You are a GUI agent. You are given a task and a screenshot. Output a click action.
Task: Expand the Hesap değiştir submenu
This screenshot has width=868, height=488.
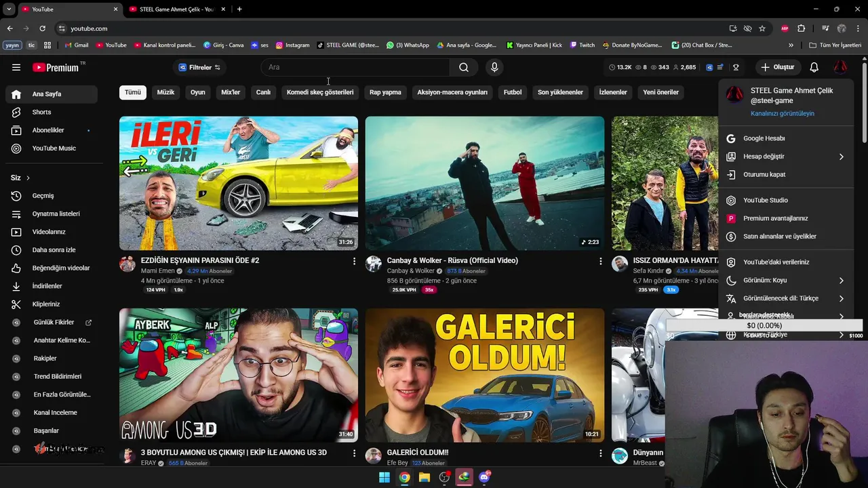point(786,157)
